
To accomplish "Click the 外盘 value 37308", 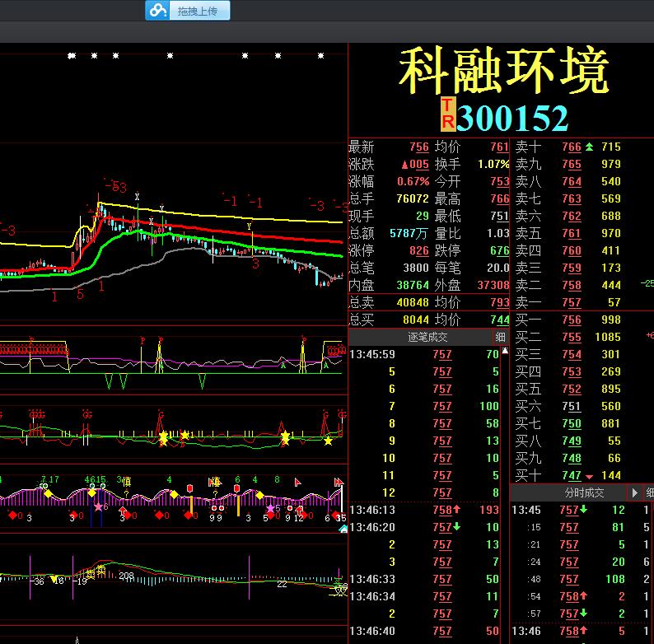I will 493,285.
